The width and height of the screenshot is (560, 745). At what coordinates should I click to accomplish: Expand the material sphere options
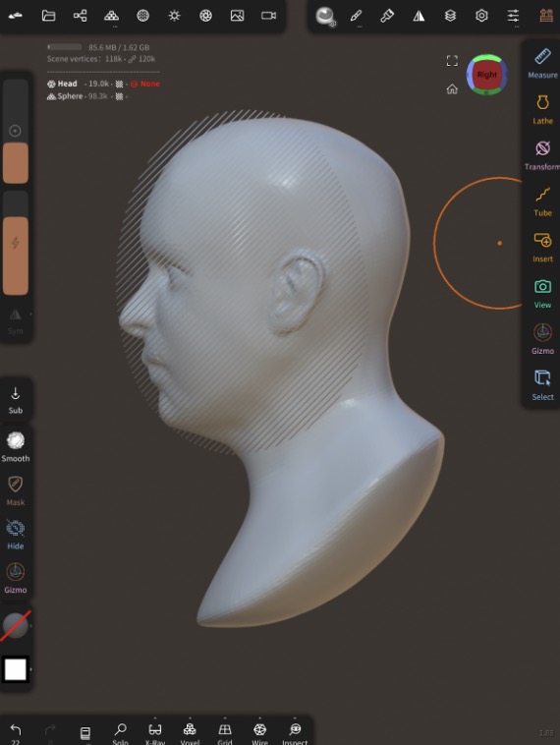(30, 626)
